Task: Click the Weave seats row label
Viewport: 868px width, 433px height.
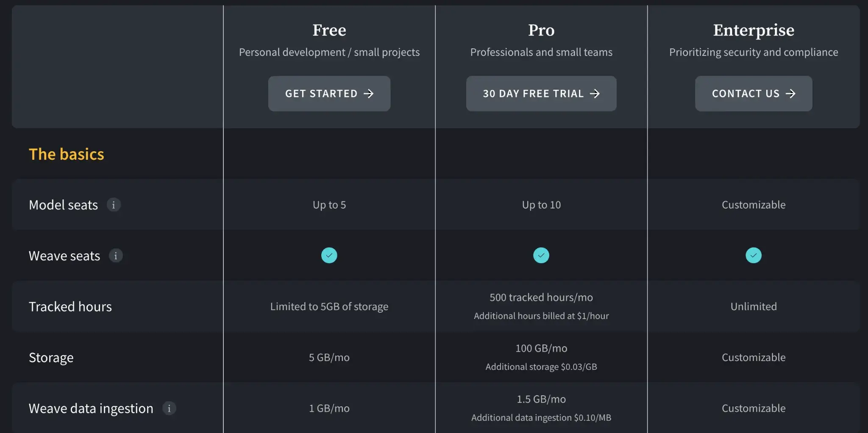Action: pyautogui.click(x=64, y=256)
